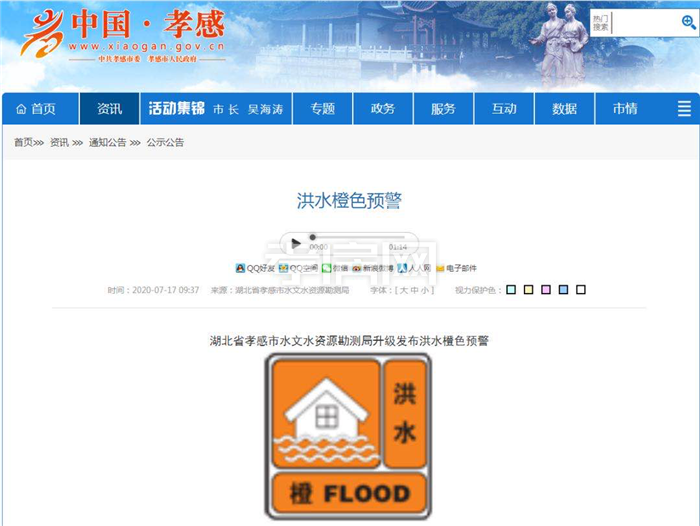Share to 新浪微博 icon
The width and height of the screenshot is (700, 526).
point(356,268)
